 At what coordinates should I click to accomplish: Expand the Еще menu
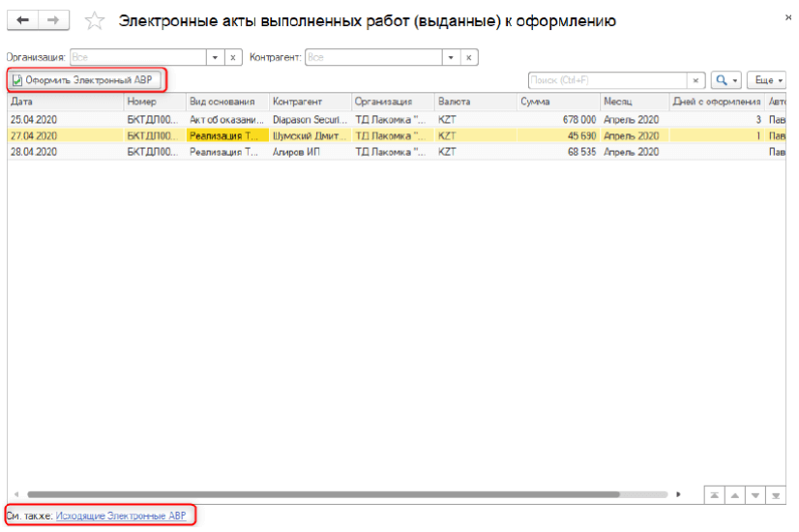pyautogui.click(x=766, y=80)
